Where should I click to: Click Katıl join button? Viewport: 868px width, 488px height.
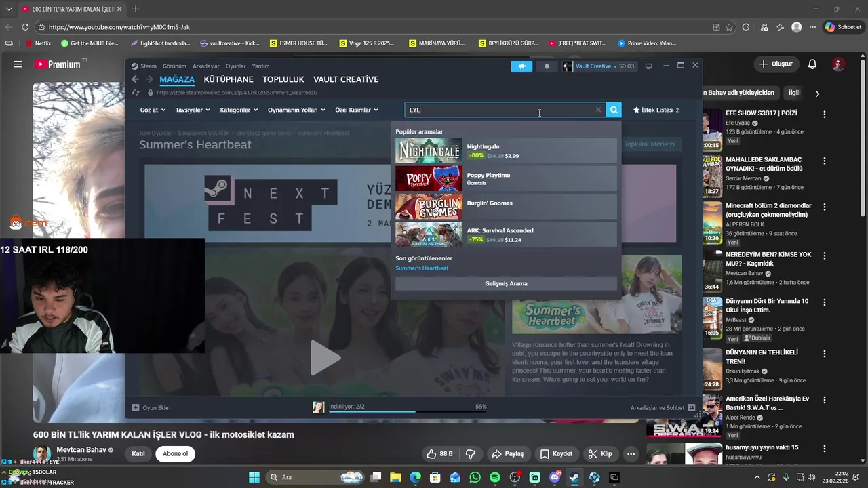[138, 454]
